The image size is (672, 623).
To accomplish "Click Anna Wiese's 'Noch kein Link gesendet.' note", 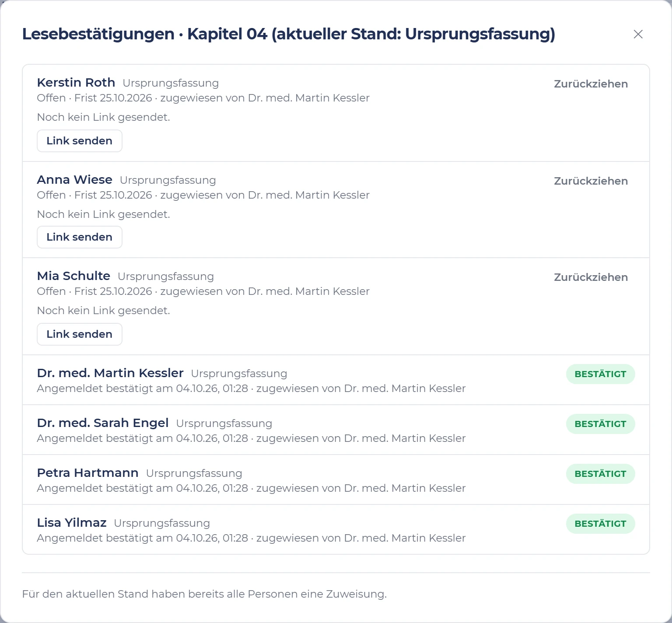I will [x=104, y=214].
